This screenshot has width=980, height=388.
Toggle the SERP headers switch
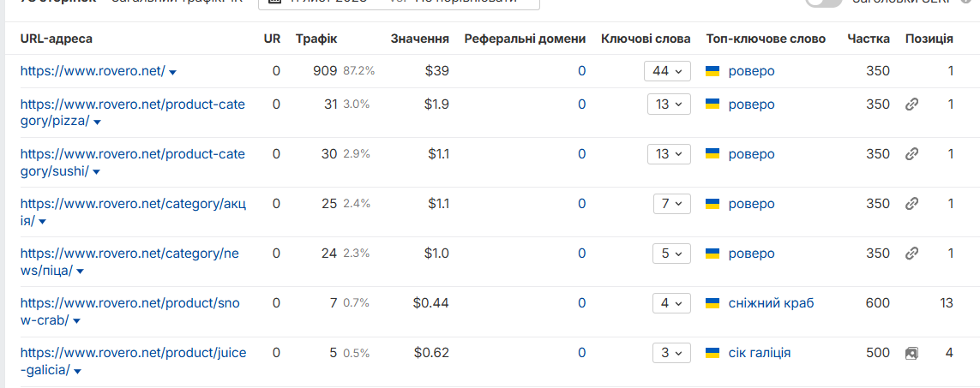(x=824, y=3)
